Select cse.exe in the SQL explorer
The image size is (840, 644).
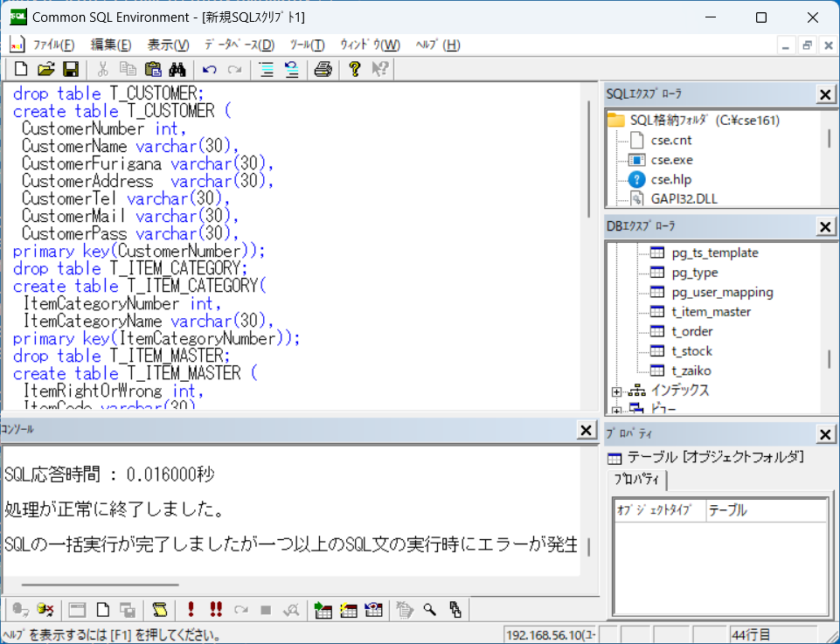tap(672, 160)
